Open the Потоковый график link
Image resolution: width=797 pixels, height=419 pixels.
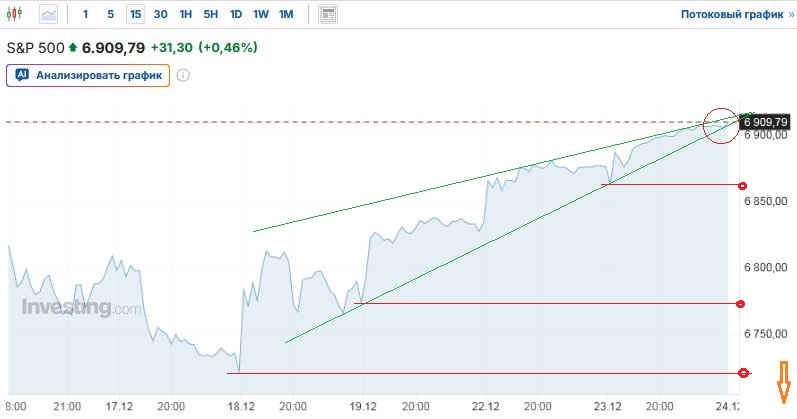pyautogui.click(x=732, y=15)
